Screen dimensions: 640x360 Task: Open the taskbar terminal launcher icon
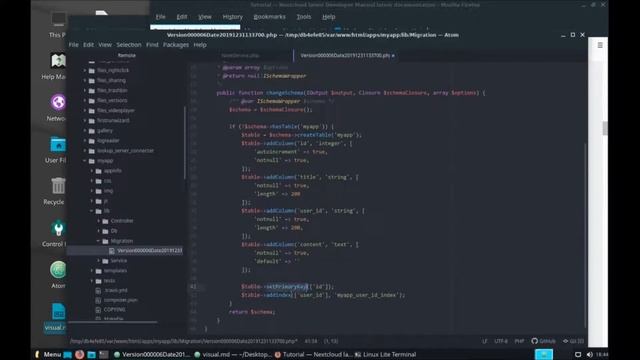104,354
